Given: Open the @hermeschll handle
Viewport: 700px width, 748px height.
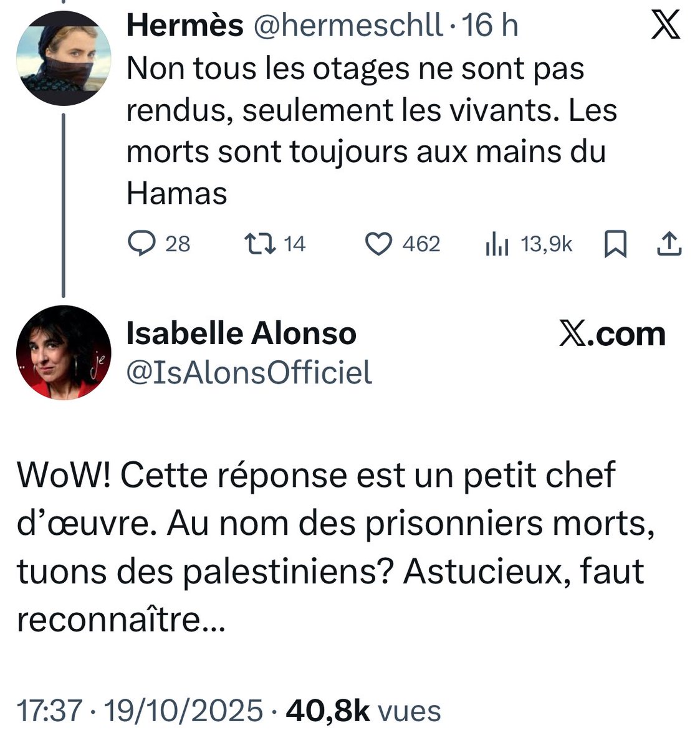Looking at the screenshot, I should tap(345, 26).
